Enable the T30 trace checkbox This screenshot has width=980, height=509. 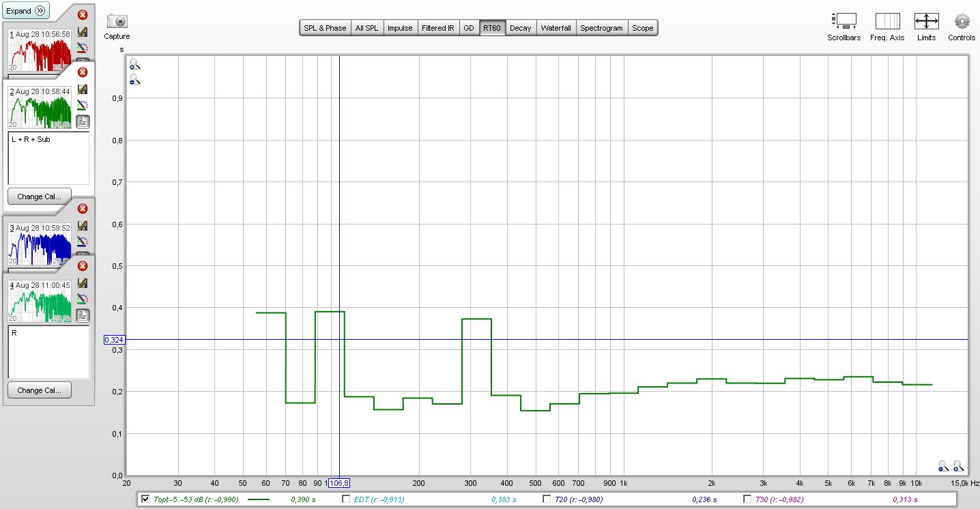click(747, 499)
